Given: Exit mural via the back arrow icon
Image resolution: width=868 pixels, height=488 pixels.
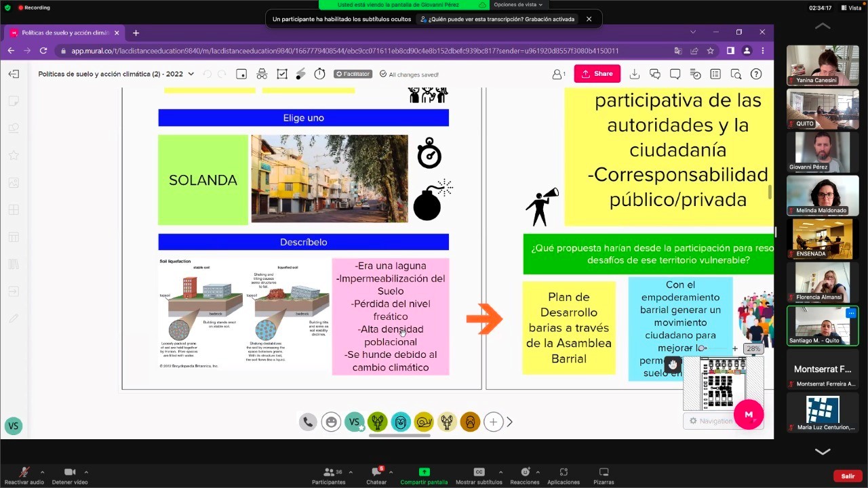Looking at the screenshot, I should click(14, 74).
